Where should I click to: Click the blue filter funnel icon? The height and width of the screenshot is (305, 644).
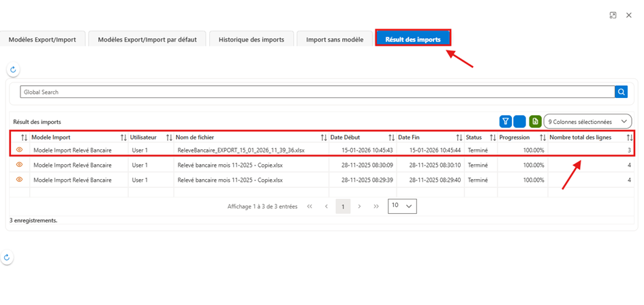[x=506, y=121]
